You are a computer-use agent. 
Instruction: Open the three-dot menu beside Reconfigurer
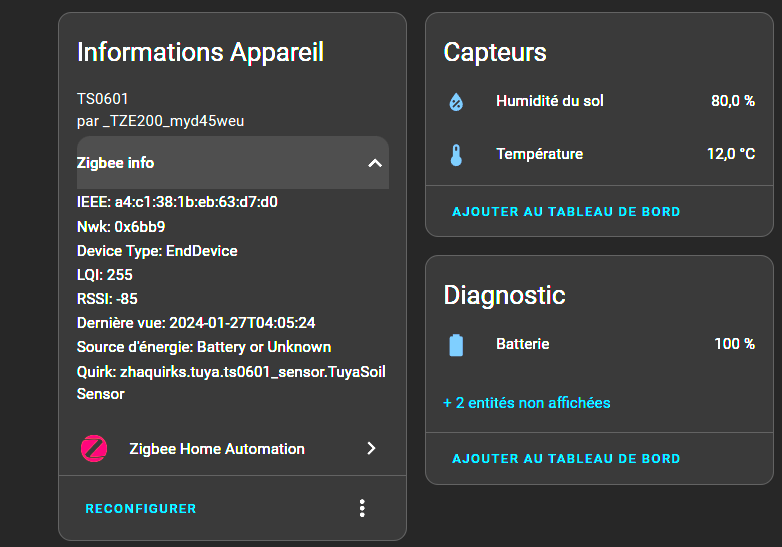tap(362, 508)
